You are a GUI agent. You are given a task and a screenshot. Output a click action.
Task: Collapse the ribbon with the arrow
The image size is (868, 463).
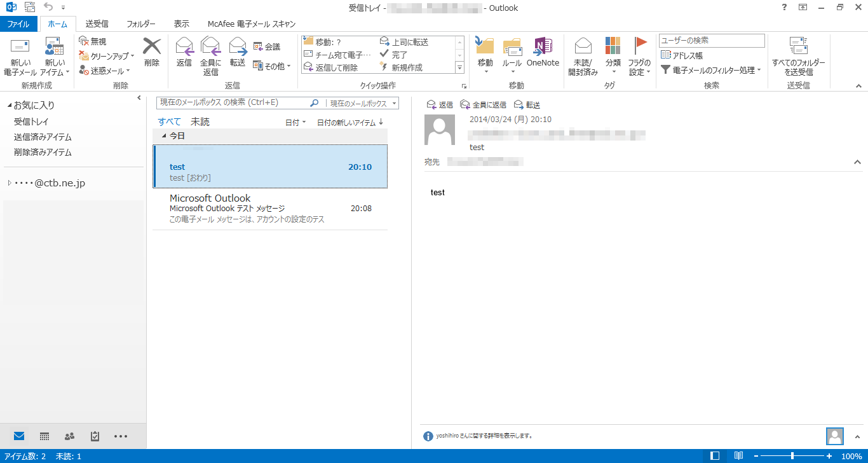click(x=858, y=86)
